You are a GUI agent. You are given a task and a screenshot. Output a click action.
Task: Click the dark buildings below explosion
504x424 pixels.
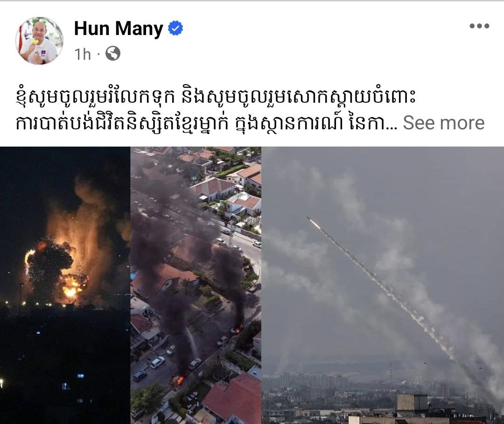point(64,363)
